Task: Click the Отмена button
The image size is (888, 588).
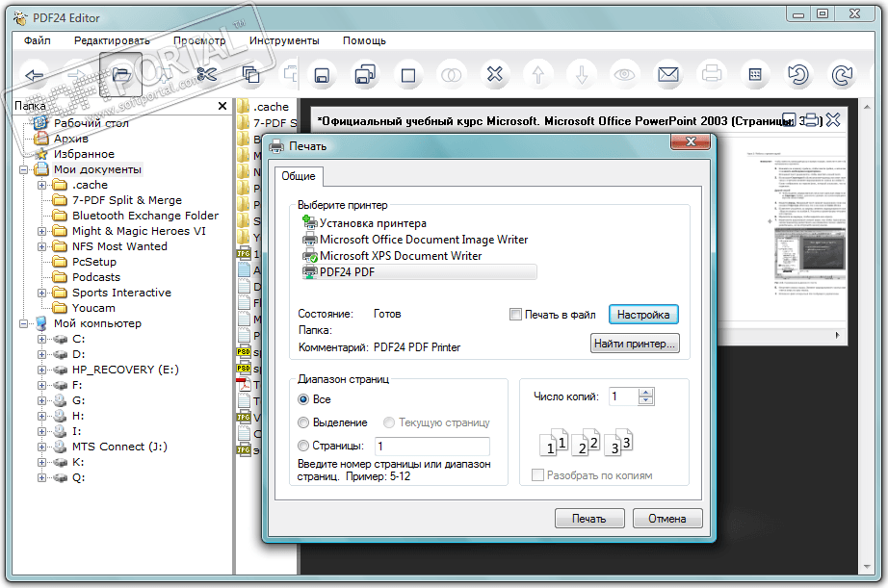Action: coord(667,519)
